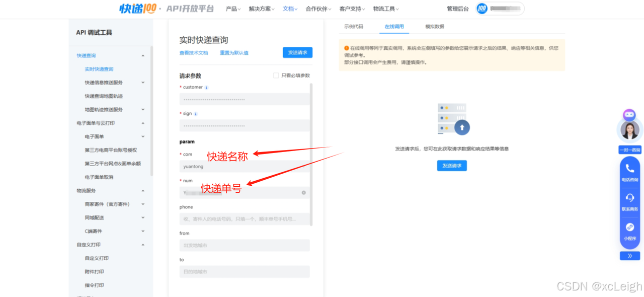Open the 合作伙伴 dropdown menu
Screen dimensions: 644x297
click(x=318, y=9)
